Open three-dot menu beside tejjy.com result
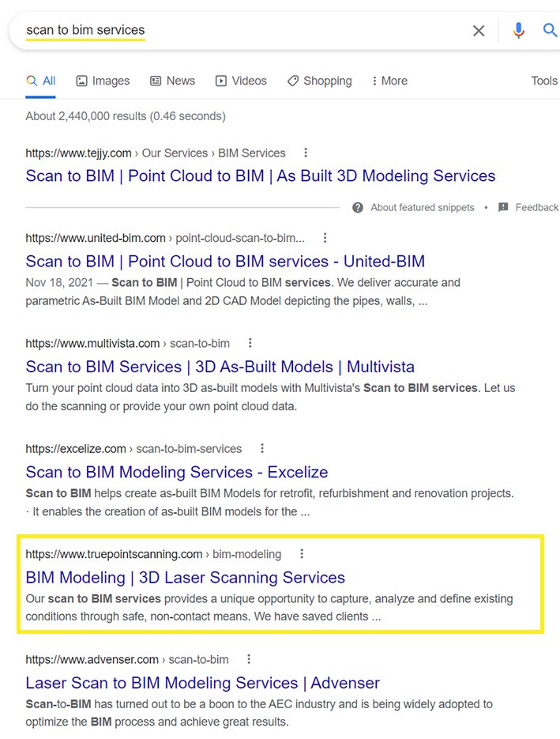 pos(306,153)
